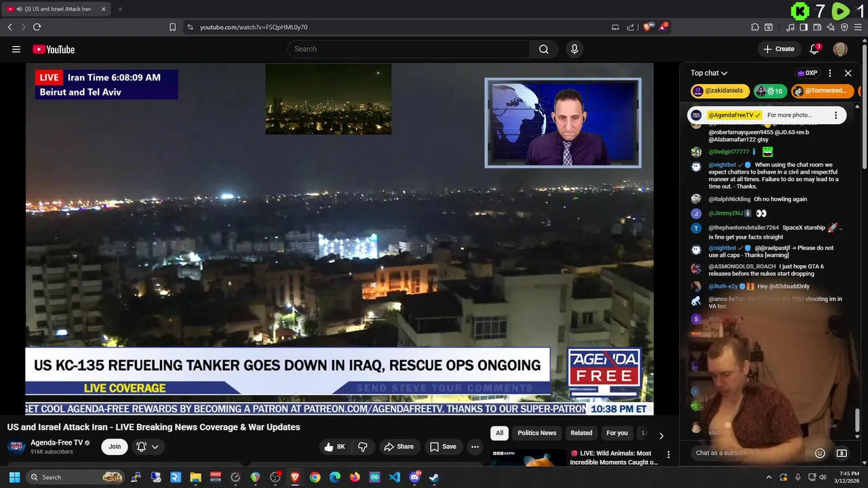Viewport: 868px width, 488px height.
Task: Close the live chat panel
Action: [848, 73]
